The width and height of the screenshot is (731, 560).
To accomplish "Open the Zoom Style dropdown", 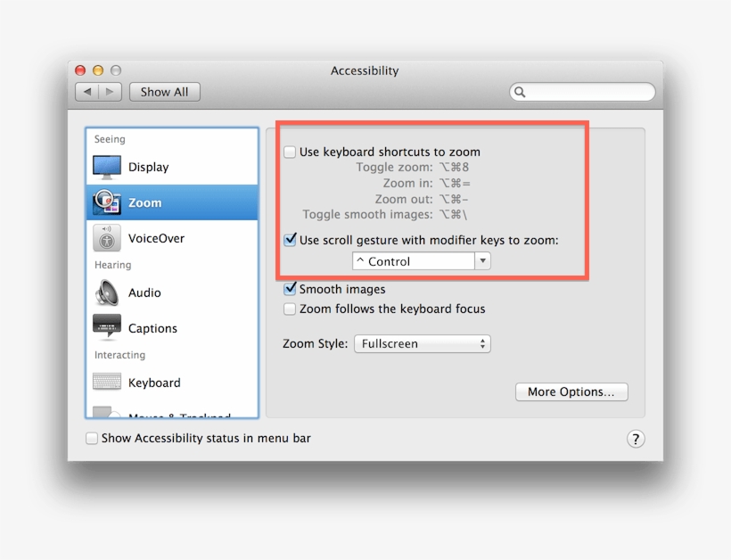I will click(422, 343).
